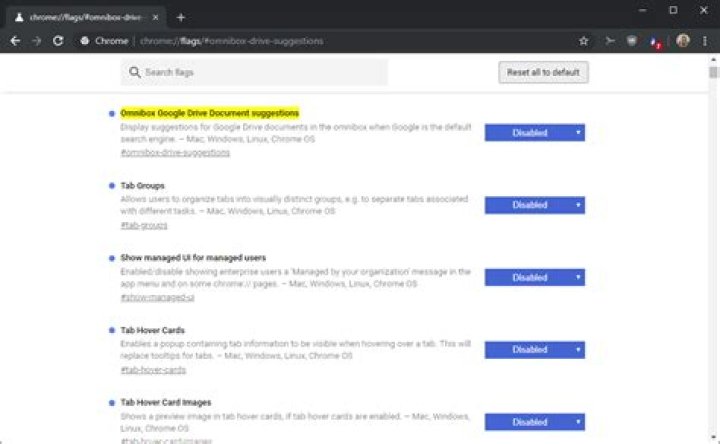Reload the flags page
This screenshot has height=444, width=720.
[58, 41]
